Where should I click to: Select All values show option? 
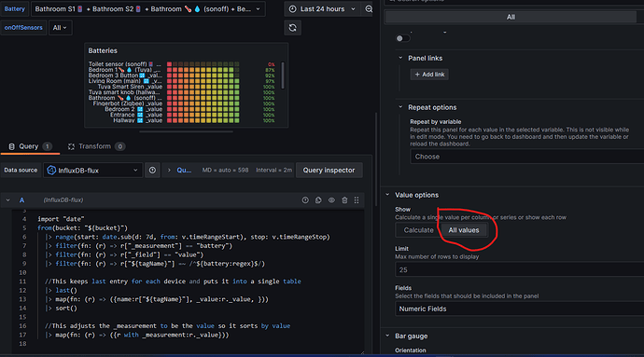click(x=463, y=230)
